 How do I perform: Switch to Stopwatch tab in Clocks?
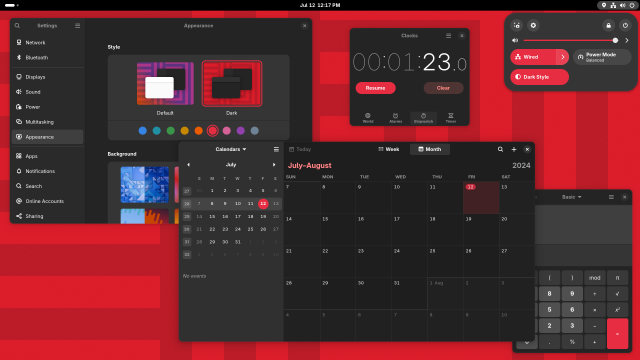pos(423,118)
